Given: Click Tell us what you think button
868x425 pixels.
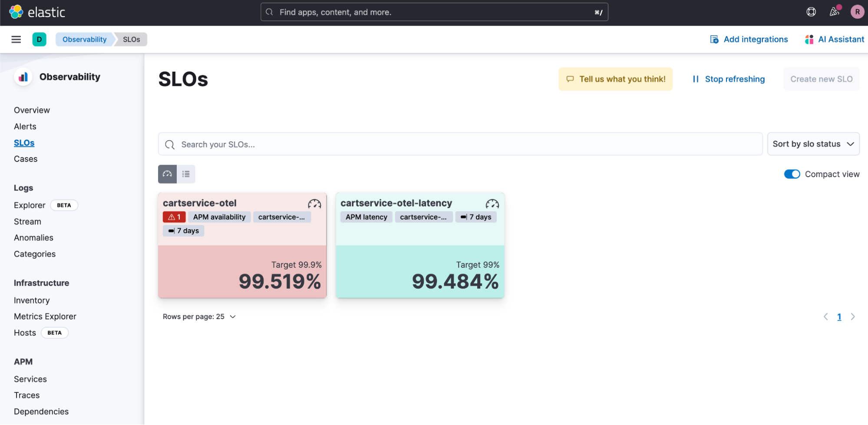Looking at the screenshot, I should (x=615, y=79).
